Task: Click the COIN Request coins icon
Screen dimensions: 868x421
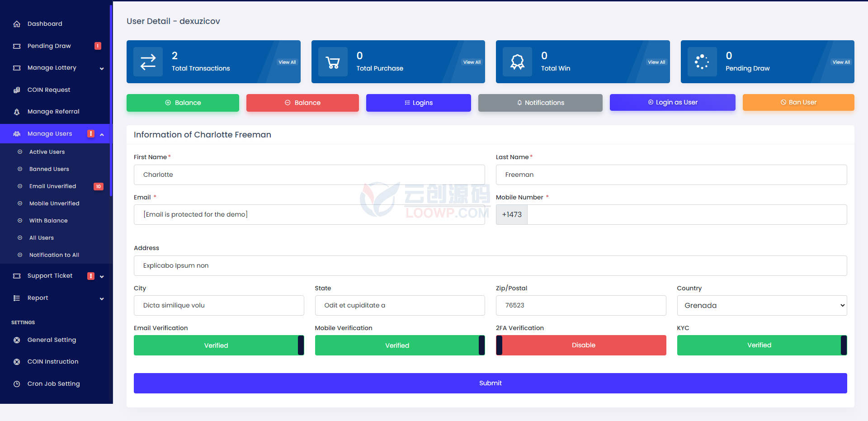Action: (x=17, y=90)
